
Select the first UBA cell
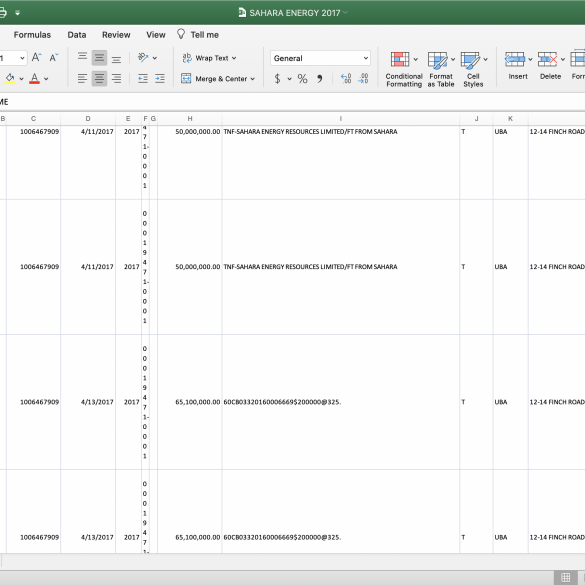[510, 162]
